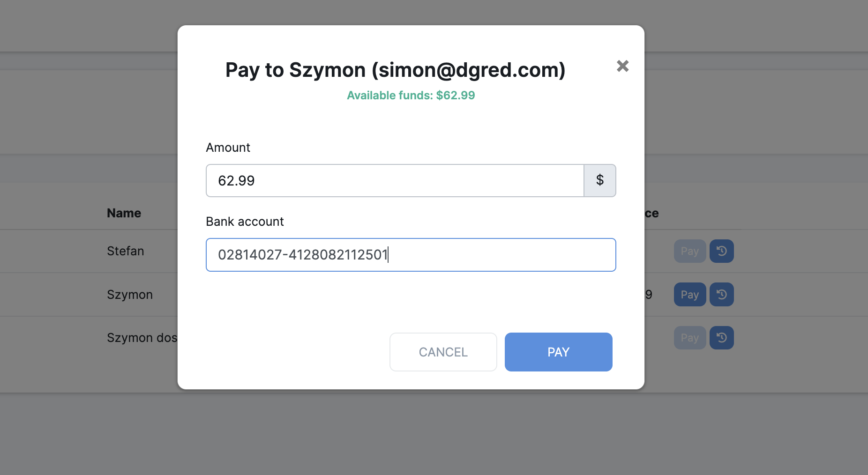Open payment history for Stefan
Viewport: 868px width, 475px height.
tap(721, 252)
